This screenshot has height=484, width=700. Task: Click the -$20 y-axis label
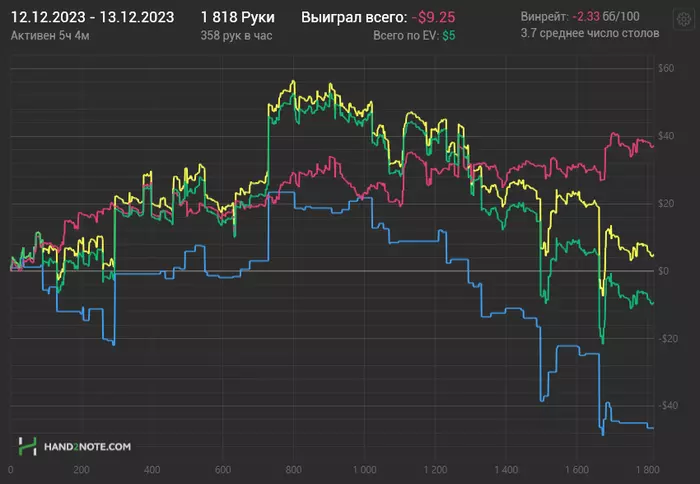[668, 338]
